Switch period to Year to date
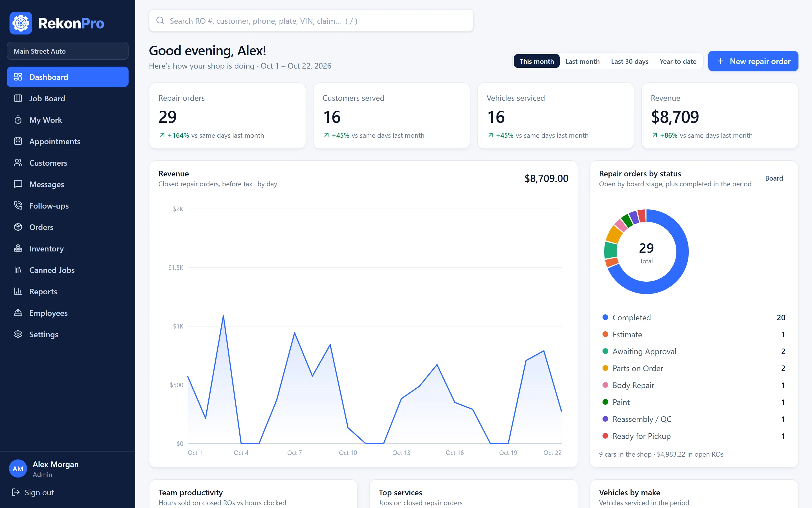The width and height of the screenshot is (812, 508). 678,61
